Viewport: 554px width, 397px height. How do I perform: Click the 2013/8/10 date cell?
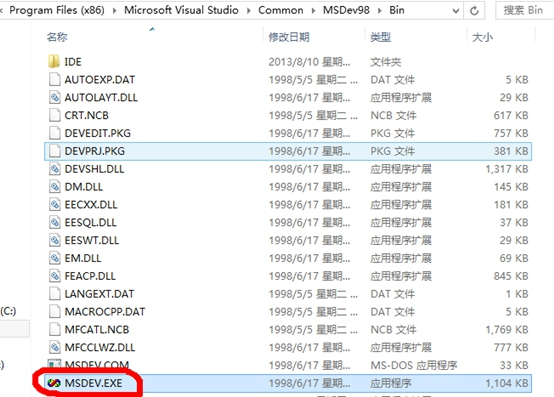tap(309, 62)
